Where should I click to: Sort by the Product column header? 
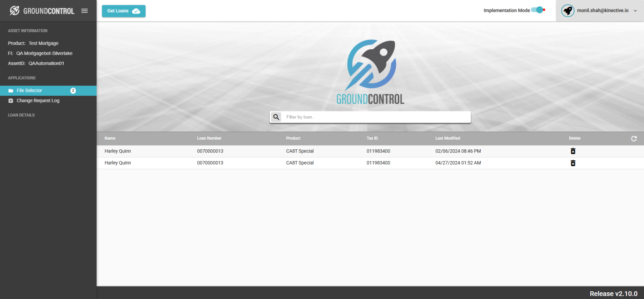click(x=293, y=138)
